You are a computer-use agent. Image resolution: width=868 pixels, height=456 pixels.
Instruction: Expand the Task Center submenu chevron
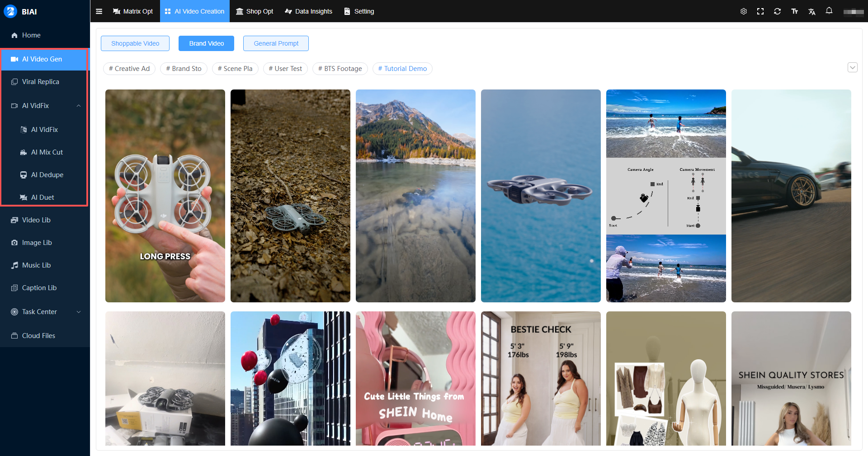click(79, 312)
